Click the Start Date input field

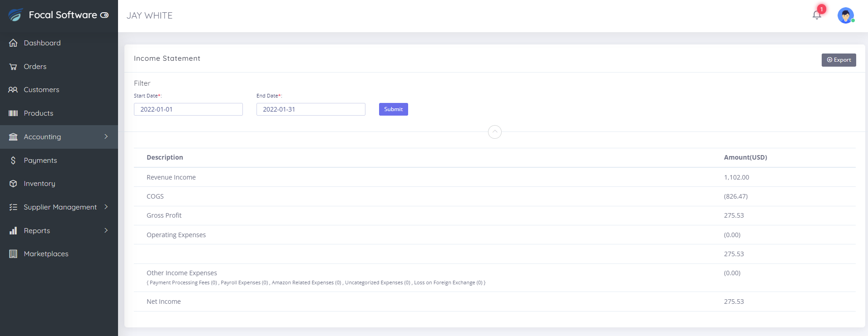188,109
